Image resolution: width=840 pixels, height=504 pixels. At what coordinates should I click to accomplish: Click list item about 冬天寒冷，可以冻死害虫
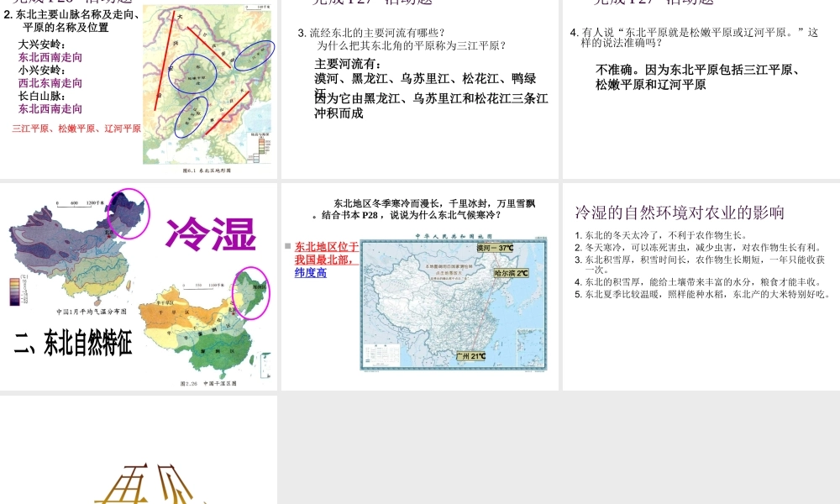tap(698, 248)
